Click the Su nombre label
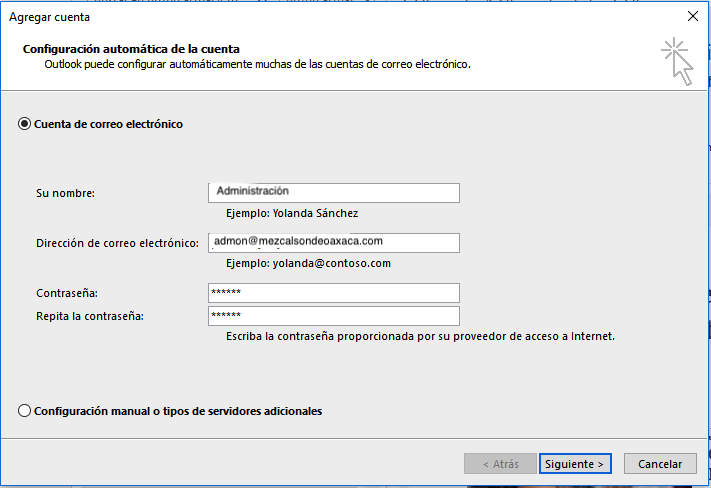711x488 pixels. 65,193
